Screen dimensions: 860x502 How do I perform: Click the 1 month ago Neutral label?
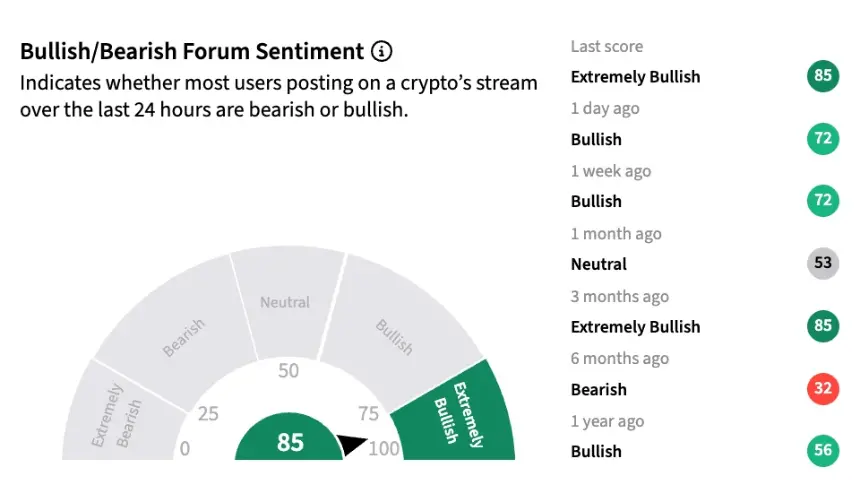click(598, 264)
